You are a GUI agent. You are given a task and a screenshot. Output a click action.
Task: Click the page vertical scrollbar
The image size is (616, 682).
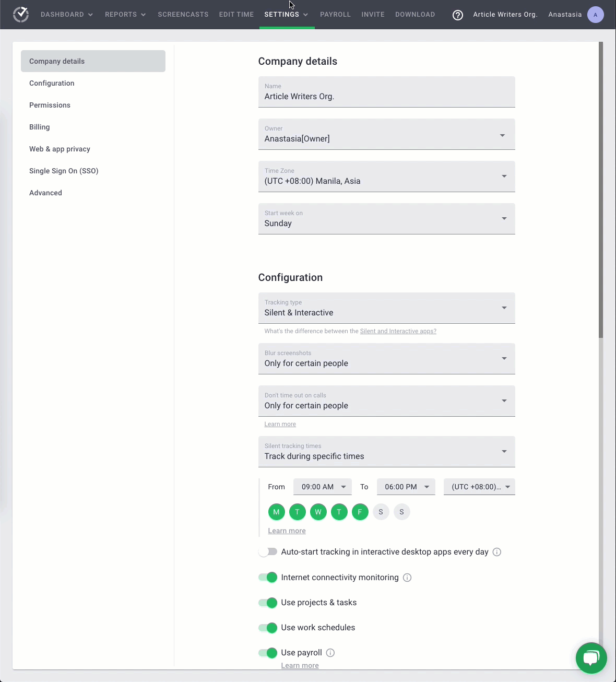[x=601, y=190]
